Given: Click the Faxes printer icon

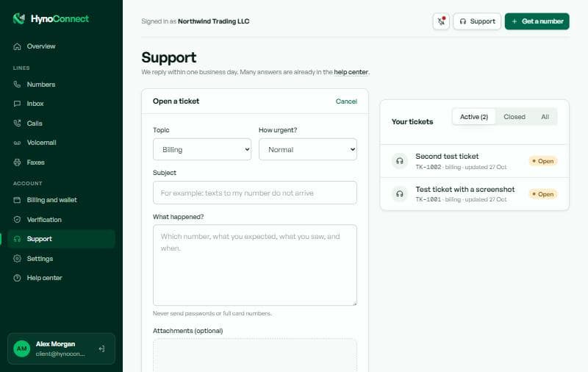Looking at the screenshot, I should click(x=17, y=162).
